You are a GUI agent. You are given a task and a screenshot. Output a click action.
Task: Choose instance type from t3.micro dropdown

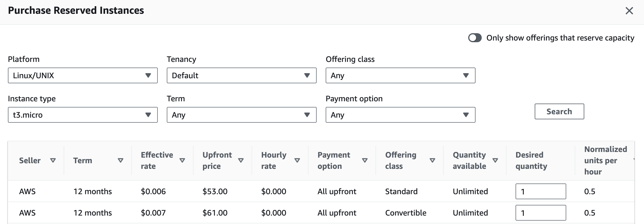click(83, 115)
